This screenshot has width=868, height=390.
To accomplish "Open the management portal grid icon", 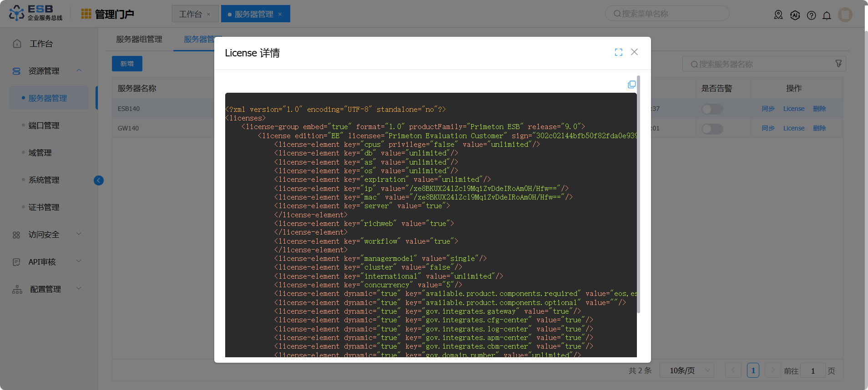I will pos(86,14).
